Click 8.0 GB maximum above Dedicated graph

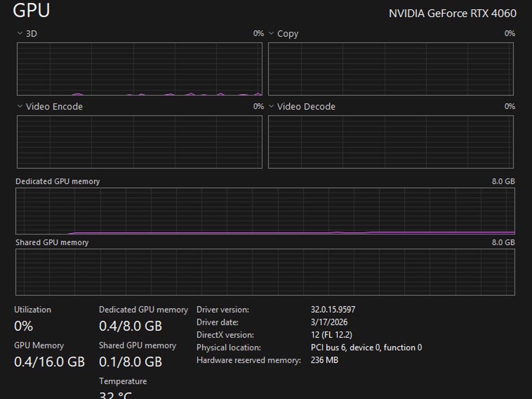[x=503, y=181]
